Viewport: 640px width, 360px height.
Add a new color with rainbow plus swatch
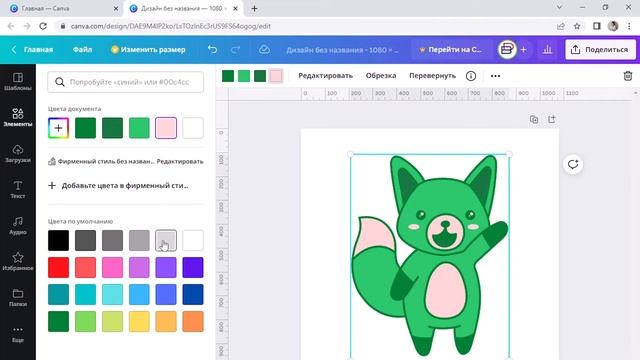(x=58, y=128)
